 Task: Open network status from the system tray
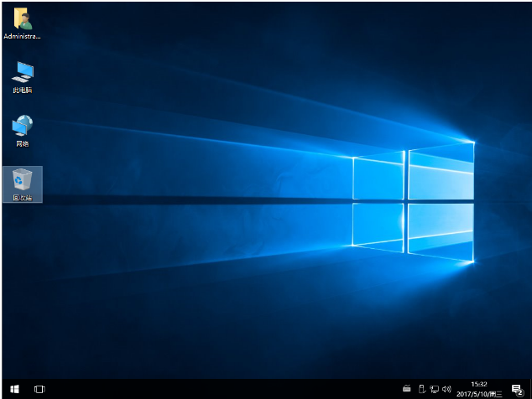pyautogui.click(x=434, y=389)
